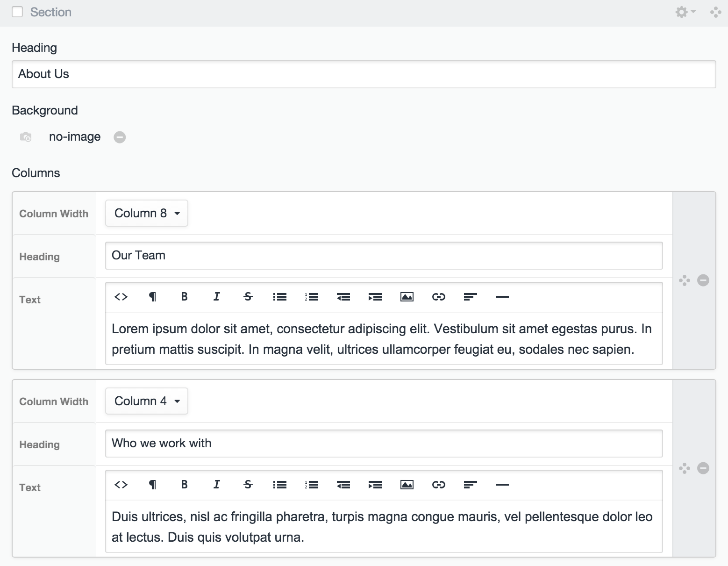Open the Column 8 width dropdown
The width and height of the screenshot is (728, 566).
point(147,213)
